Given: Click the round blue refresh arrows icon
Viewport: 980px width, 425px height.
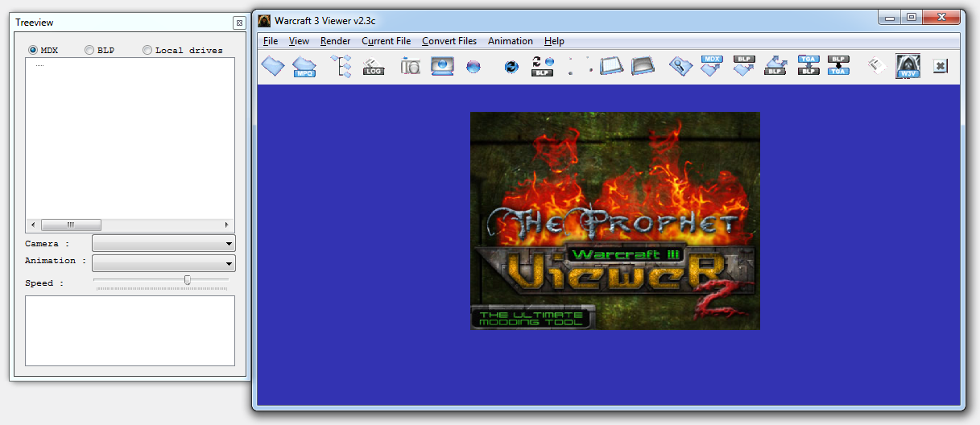Looking at the screenshot, I should click(511, 67).
